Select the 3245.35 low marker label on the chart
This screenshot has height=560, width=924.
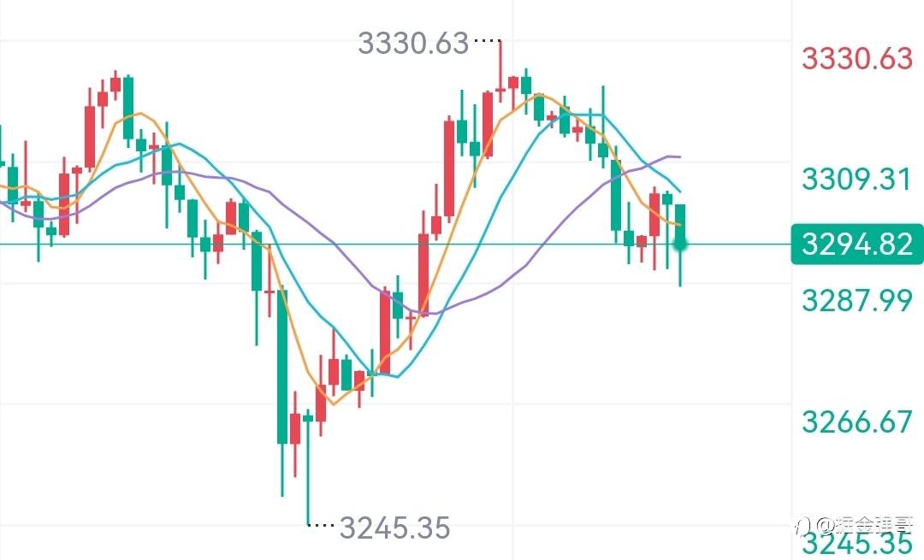pos(394,528)
